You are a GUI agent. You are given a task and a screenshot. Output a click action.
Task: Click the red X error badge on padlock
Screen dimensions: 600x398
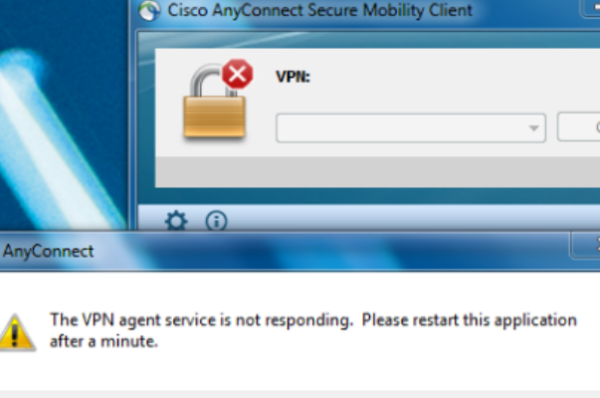(238, 74)
